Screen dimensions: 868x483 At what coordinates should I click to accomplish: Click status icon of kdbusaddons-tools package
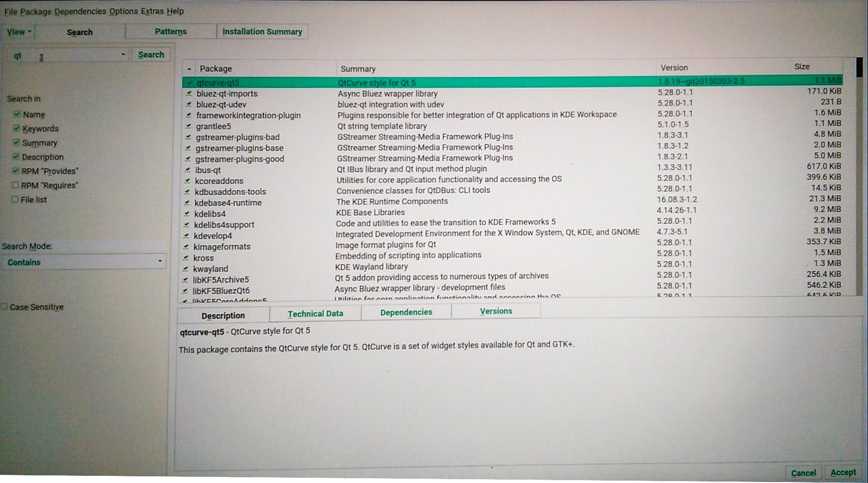click(x=187, y=192)
